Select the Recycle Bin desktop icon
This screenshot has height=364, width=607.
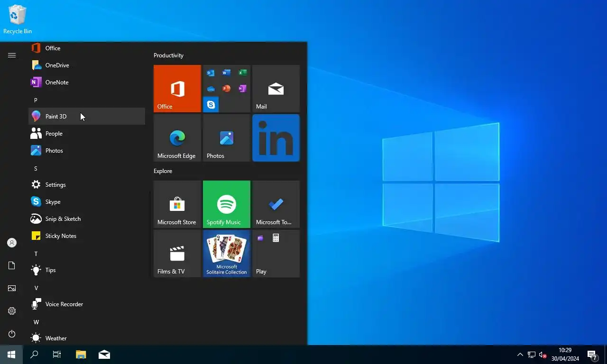(x=18, y=19)
